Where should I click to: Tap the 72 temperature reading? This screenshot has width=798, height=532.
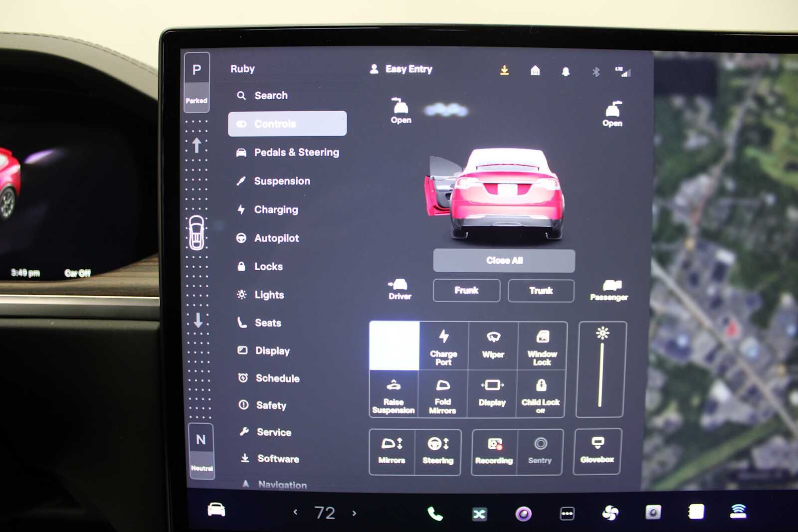[325, 513]
